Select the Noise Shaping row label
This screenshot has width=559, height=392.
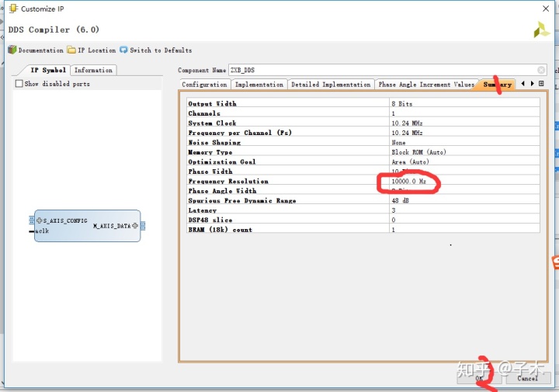214,143
